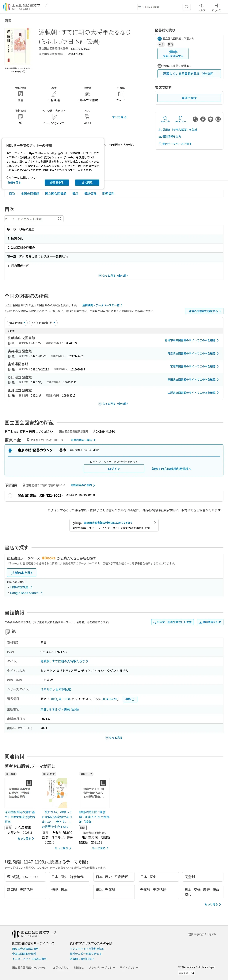This screenshot has width=228, height=980.
Task: Open 札幌市中央図書館 site link for this book
Action: click(192, 341)
